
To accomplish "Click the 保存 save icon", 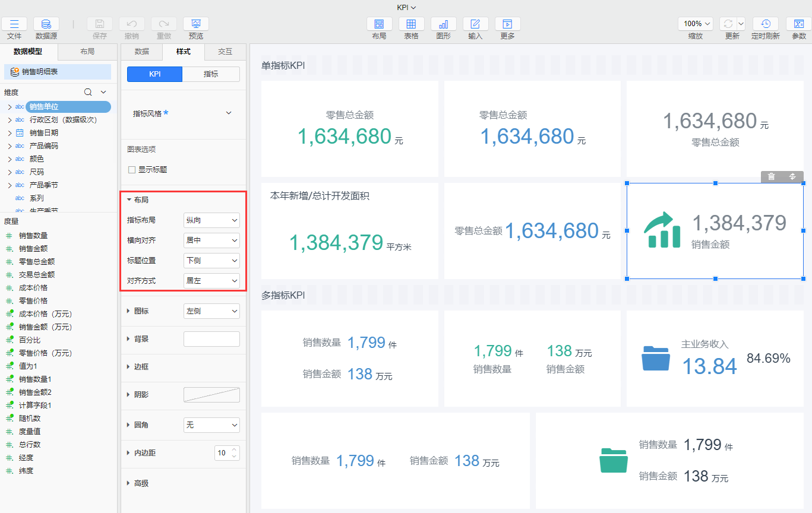I will coord(100,24).
